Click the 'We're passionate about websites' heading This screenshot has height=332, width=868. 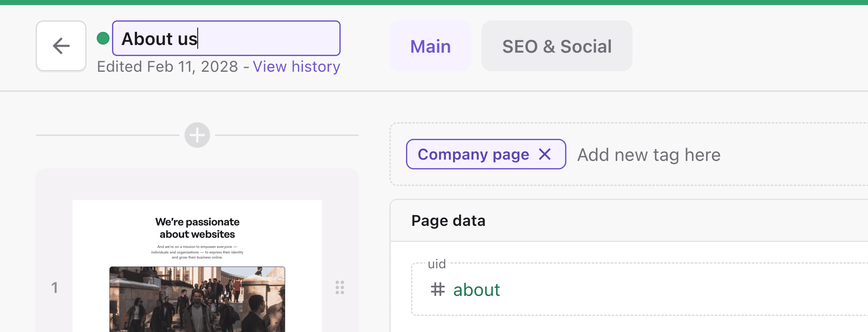point(198,228)
